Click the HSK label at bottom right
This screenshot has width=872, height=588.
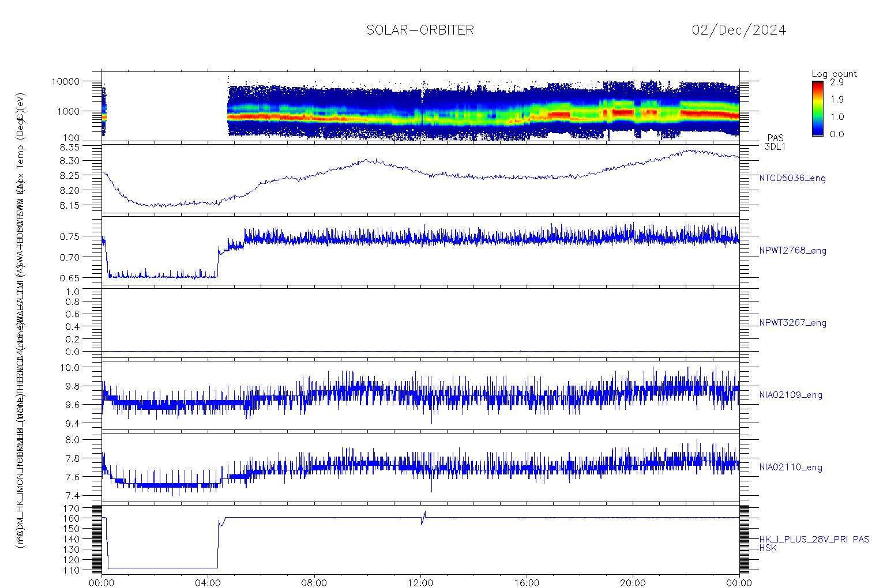768,548
